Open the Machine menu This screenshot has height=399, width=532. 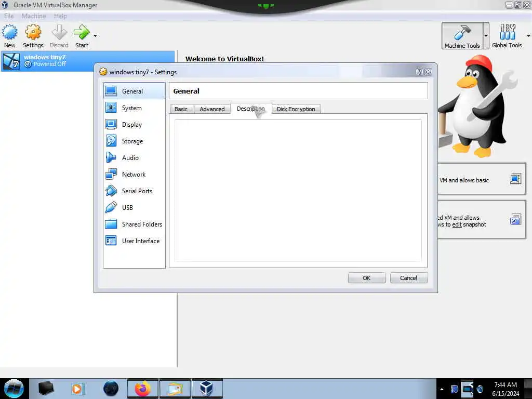tap(34, 16)
